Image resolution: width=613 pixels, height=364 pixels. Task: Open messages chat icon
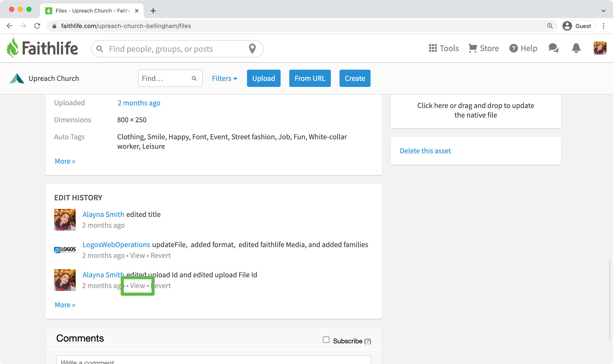click(x=553, y=48)
